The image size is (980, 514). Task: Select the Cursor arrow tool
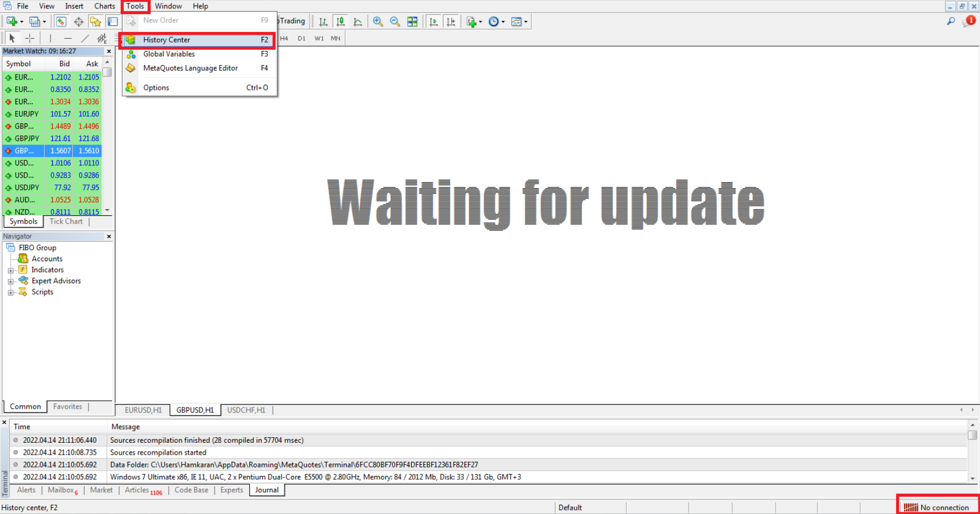click(x=12, y=38)
